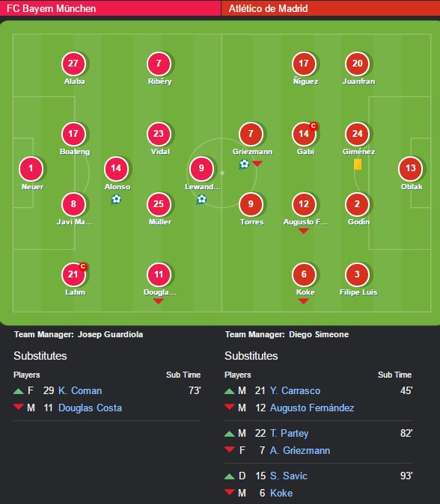Image resolution: width=440 pixels, height=504 pixels.
Task: Click Giménez's yellow card icon
Action: tap(358, 165)
